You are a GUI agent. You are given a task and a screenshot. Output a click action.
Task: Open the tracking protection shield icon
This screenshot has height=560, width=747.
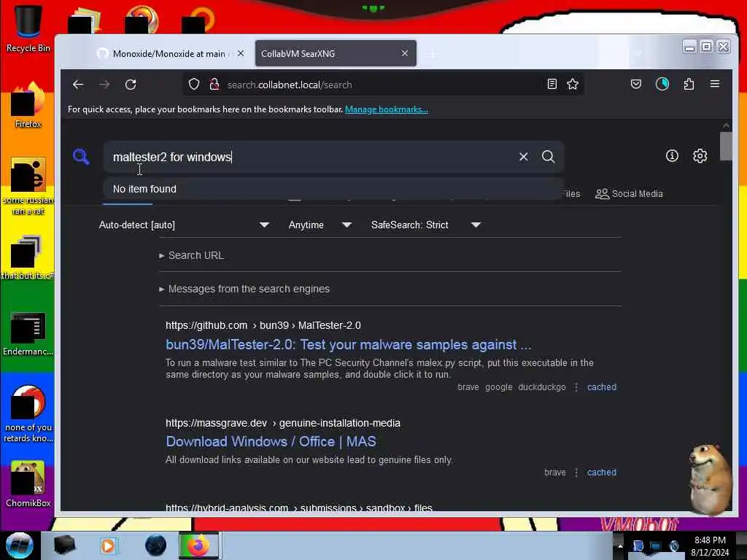pos(194,85)
